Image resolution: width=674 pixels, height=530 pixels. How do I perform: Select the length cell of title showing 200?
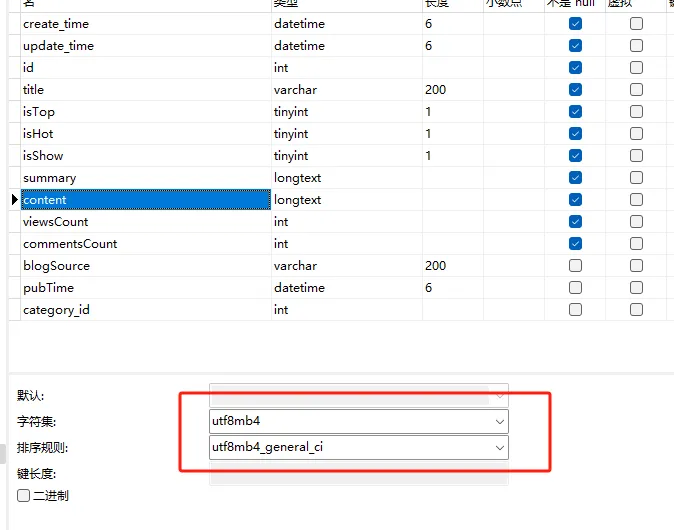[452, 90]
